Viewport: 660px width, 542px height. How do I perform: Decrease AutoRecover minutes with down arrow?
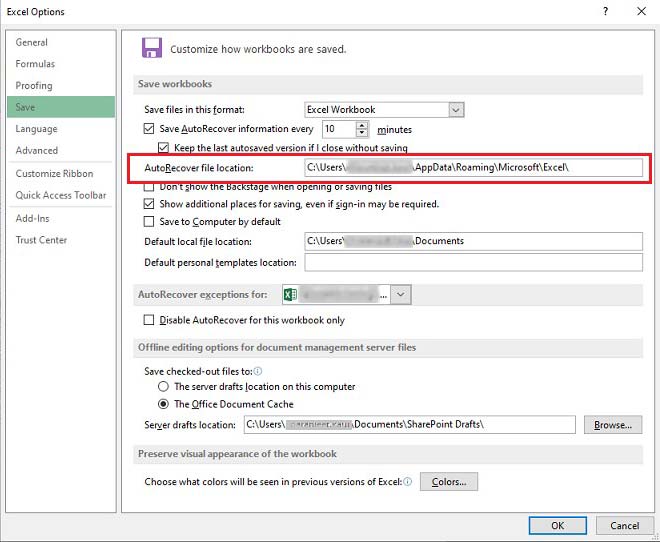click(x=362, y=133)
